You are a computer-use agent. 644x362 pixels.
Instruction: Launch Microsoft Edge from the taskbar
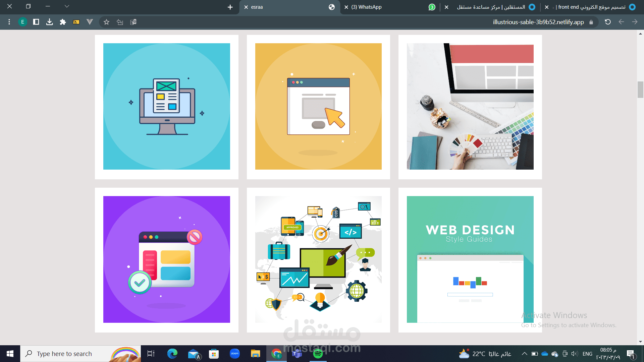pyautogui.click(x=172, y=354)
